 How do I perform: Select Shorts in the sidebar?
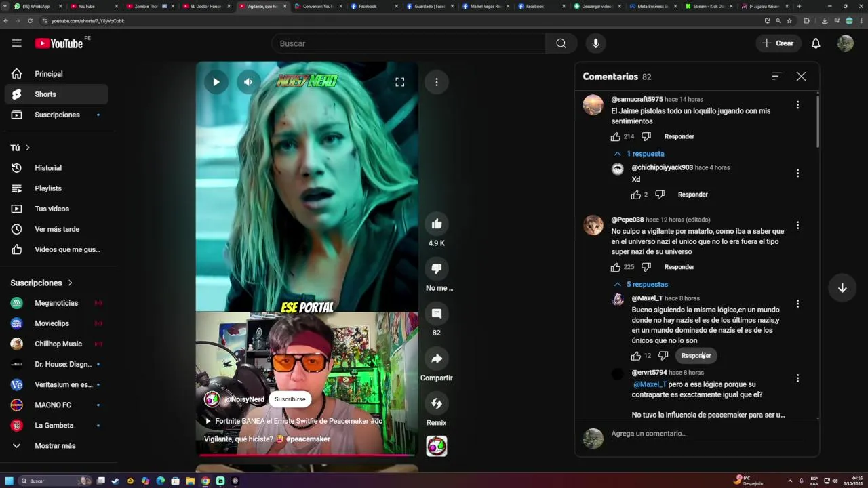coord(56,94)
